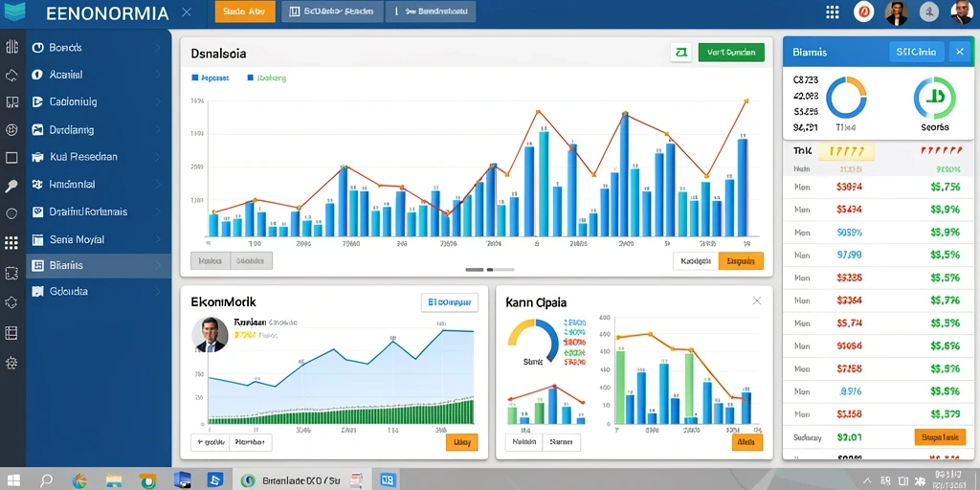Click the profile photo in EkonMork panel

tap(210, 334)
